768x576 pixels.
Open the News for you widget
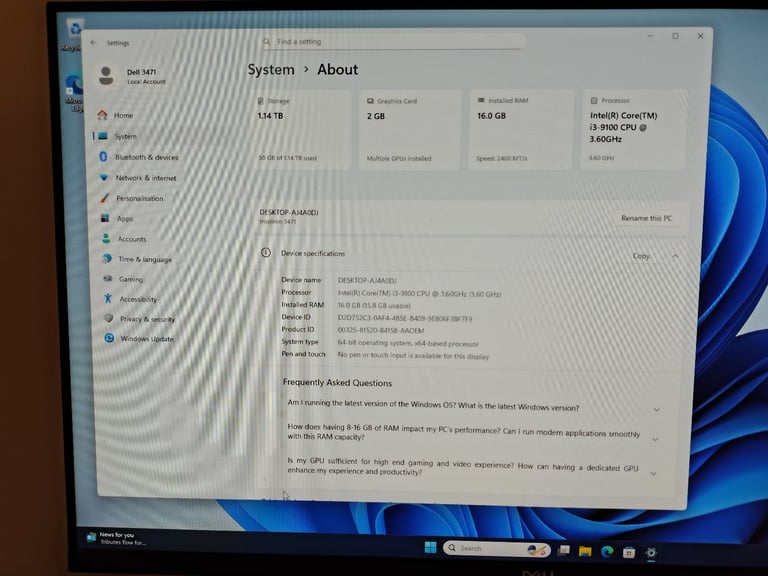pos(116,538)
